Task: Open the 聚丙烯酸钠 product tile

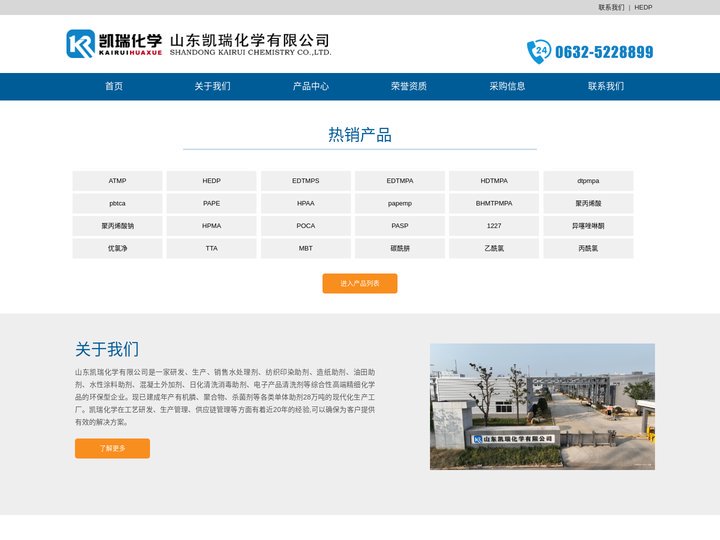Action: [118, 226]
